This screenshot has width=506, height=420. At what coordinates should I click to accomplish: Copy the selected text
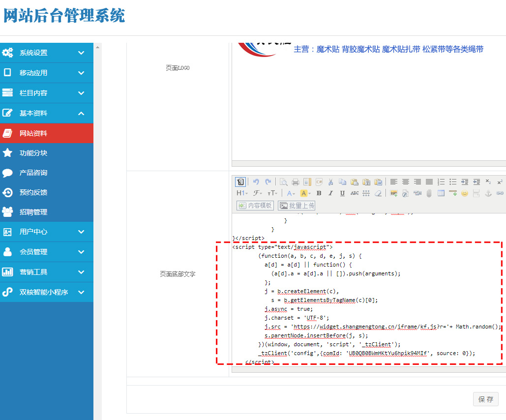[x=343, y=182]
